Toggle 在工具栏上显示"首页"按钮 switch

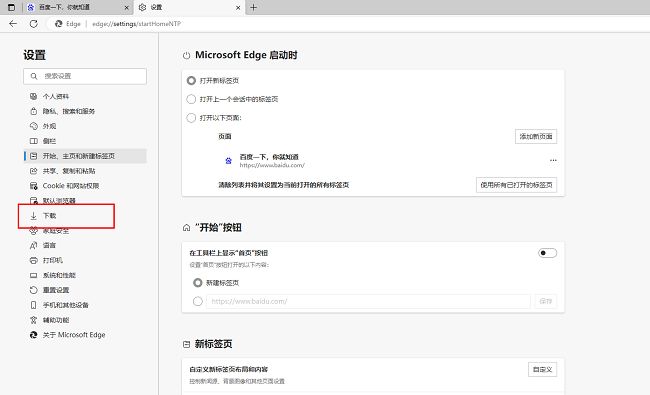pyautogui.click(x=547, y=253)
